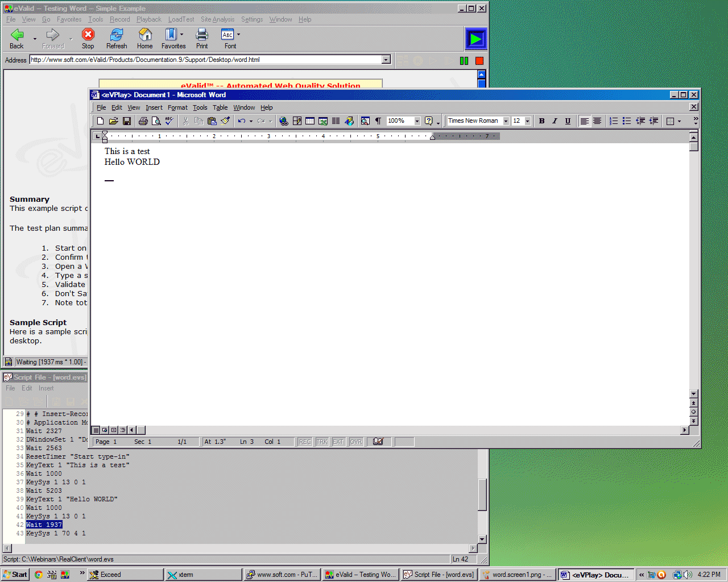Click the eValid green play button
The width and height of the screenshot is (728, 582).
pos(475,39)
